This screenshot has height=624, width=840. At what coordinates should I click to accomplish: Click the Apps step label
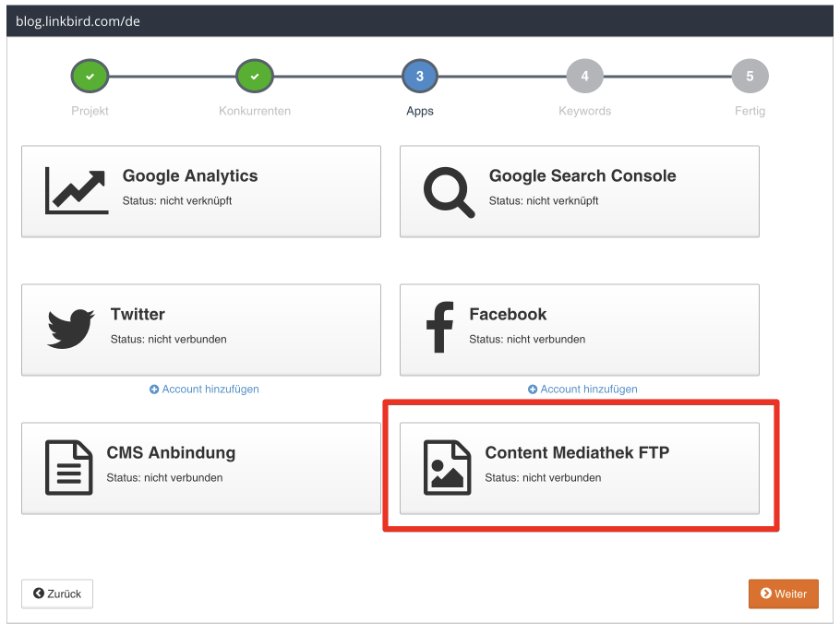pos(420,111)
